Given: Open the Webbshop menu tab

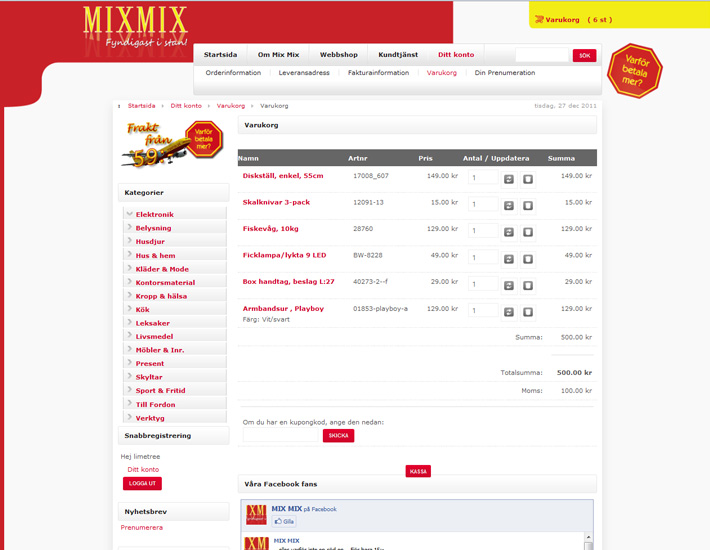Looking at the screenshot, I should tap(339, 55).
